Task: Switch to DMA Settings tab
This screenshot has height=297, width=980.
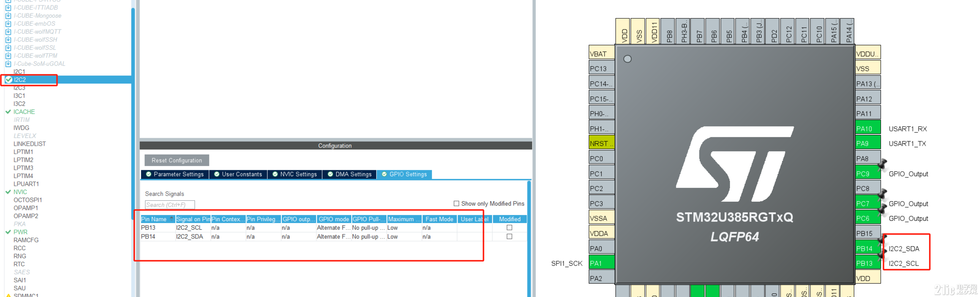Action: pyautogui.click(x=350, y=174)
